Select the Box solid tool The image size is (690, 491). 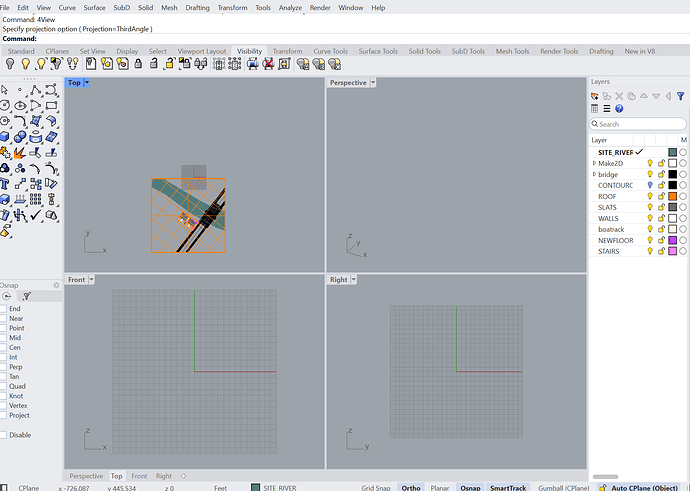pyautogui.click(x=5, y=137)
